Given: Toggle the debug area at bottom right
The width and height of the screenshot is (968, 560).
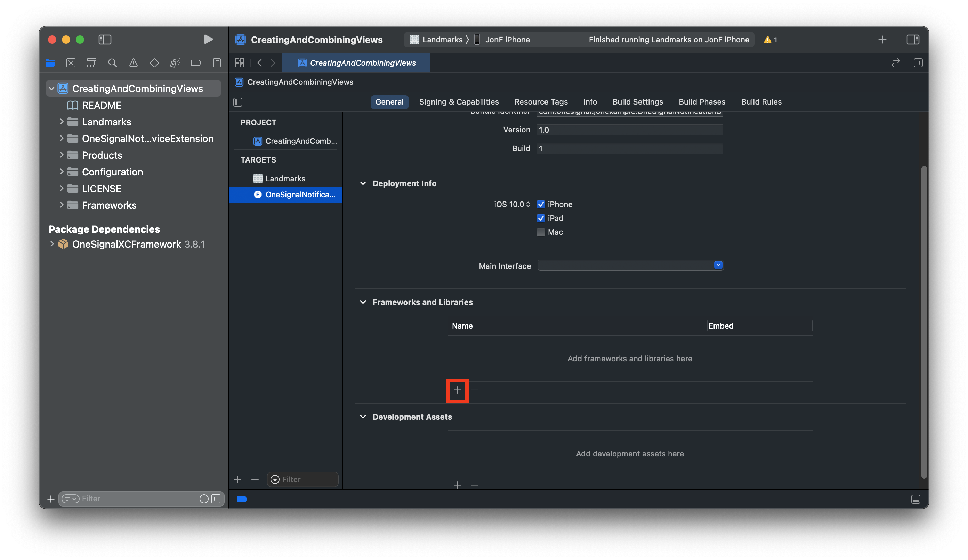Looking at the screenshot, I should pyautogui.click(x=915, y=499).
